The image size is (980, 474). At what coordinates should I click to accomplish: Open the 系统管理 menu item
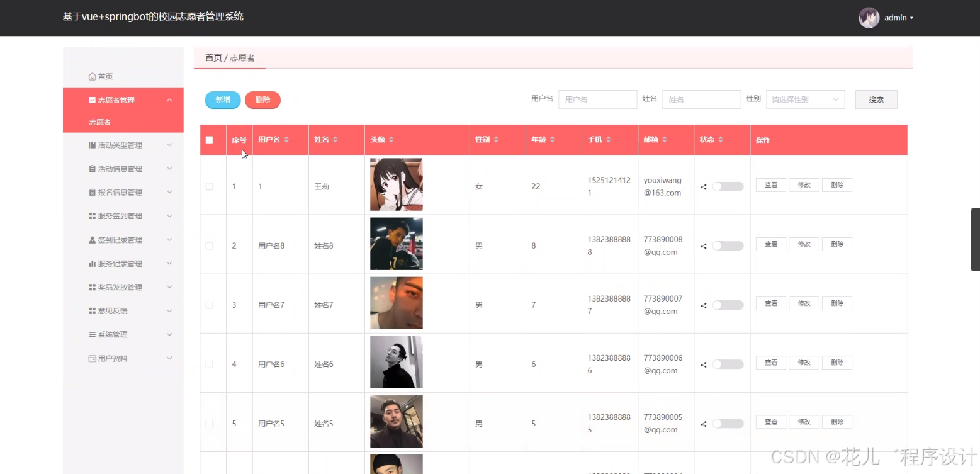point(123,334)
